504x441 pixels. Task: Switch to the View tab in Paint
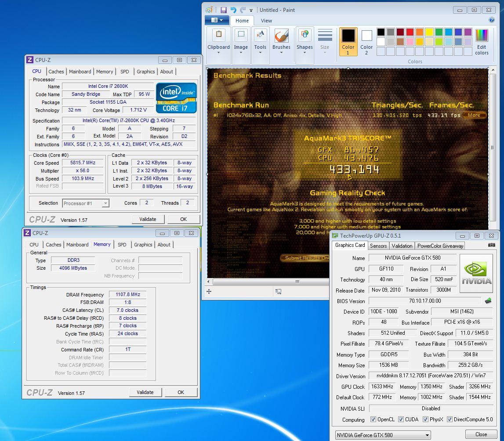coord(266,21)
